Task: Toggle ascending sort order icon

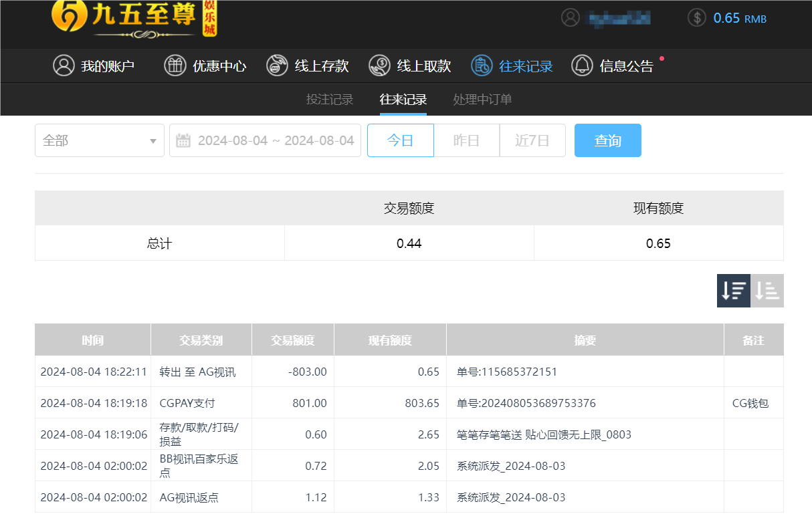Action: [767, 291]
